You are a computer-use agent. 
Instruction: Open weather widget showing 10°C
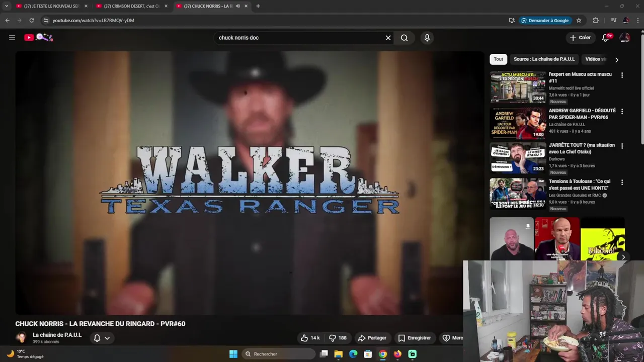(25, 354)
